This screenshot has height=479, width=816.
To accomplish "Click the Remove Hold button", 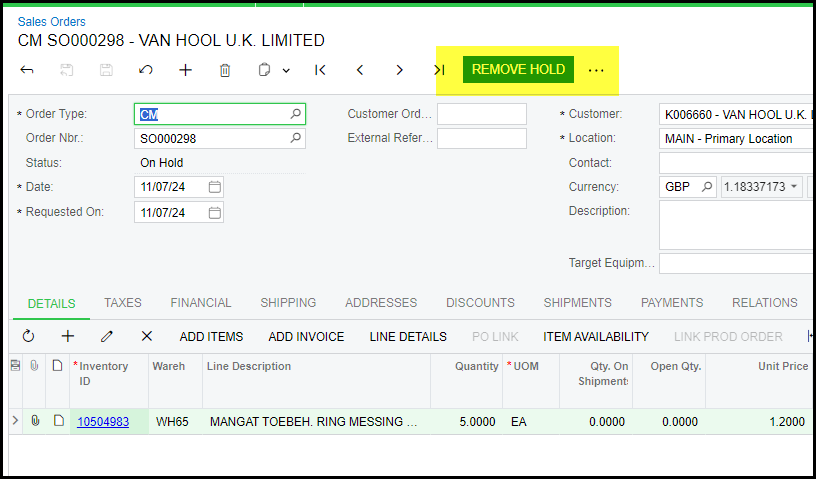I will [518, 70].
